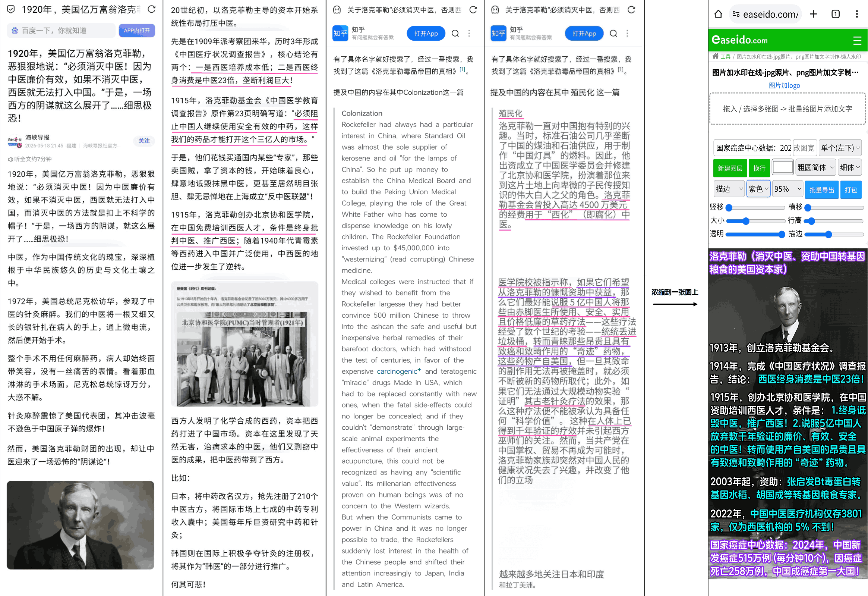Click the 改图宽 button

[x=804, y=148]
